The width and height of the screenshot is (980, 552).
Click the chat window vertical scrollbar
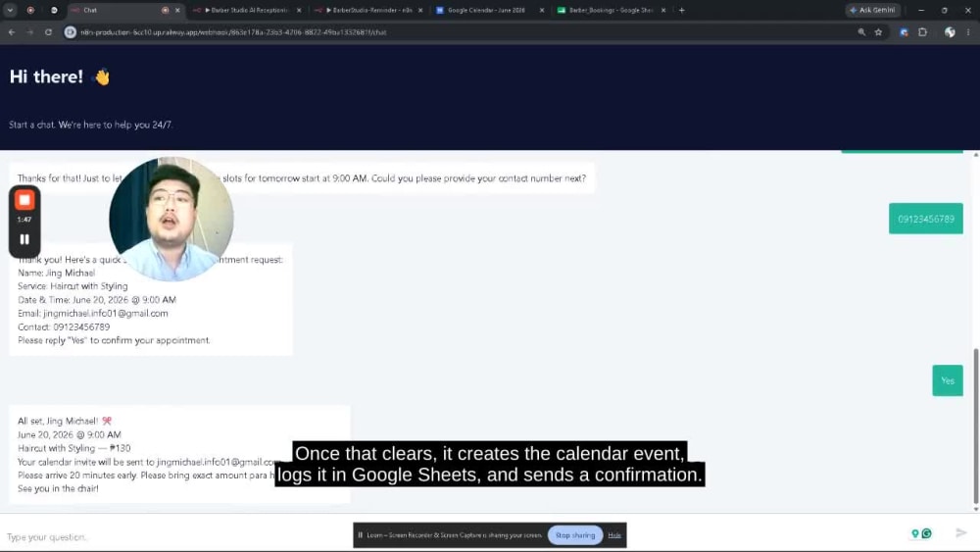coord(976,426)
